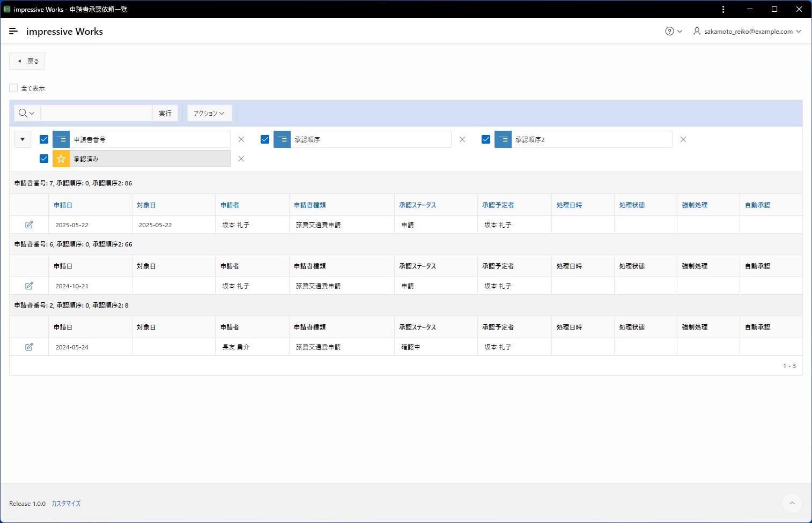The width and height of the screenshot is (812, 523).
Task: Remove the 承認済み highlight
Action: 241,159
